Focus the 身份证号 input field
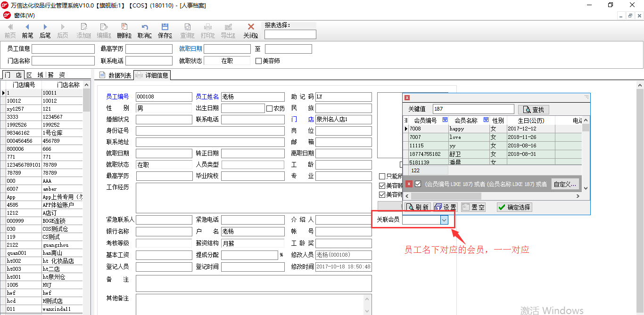Image resolution: width=644 pixels, height=315 pixels. pos(210,131)
